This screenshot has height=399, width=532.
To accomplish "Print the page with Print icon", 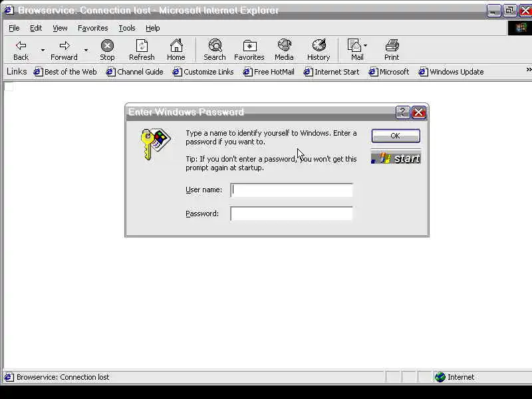I will [x=392, y=45].
